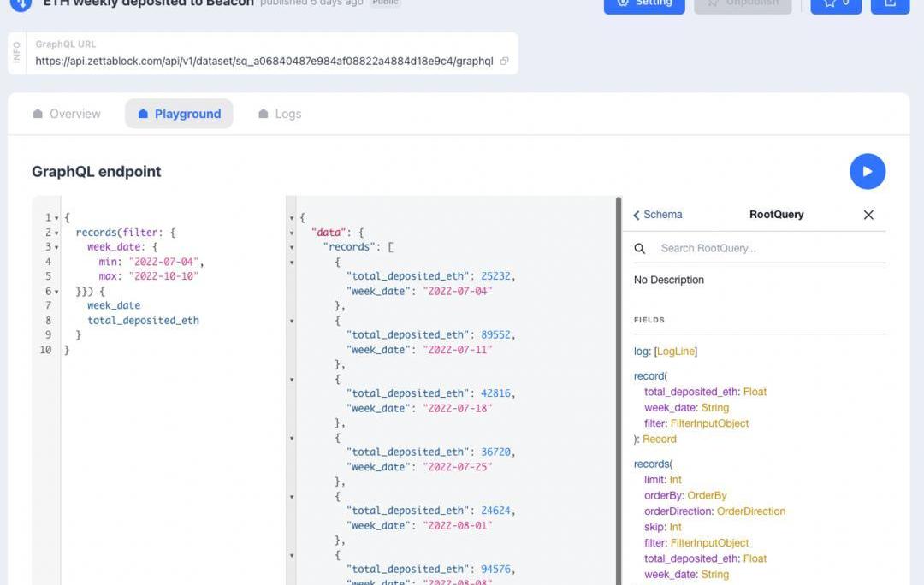
Task: Copy the GraphQL URL using copy icon
Action: (x=505, y=62)
